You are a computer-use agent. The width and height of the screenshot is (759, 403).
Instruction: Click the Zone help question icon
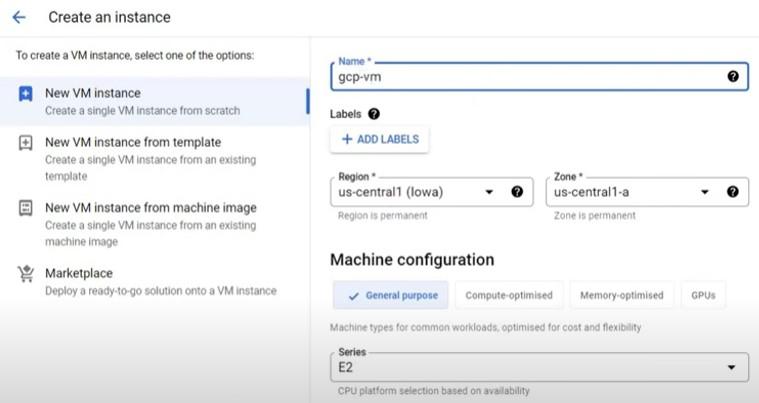[x=733, y=192]
